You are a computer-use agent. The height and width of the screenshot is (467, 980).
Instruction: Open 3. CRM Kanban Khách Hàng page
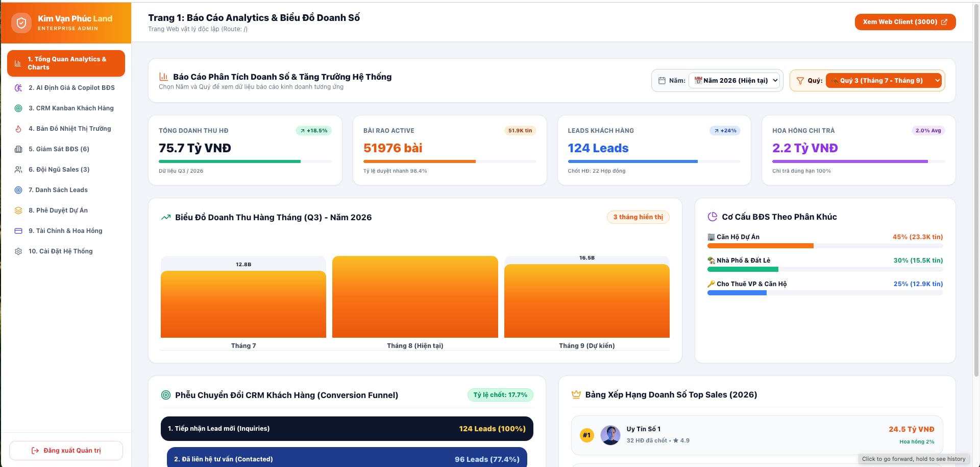click(x=66, y=108)
